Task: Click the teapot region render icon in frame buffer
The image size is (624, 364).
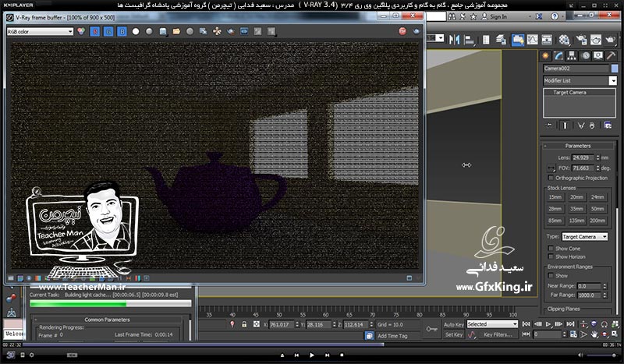Action: click(x=230, y=31)
